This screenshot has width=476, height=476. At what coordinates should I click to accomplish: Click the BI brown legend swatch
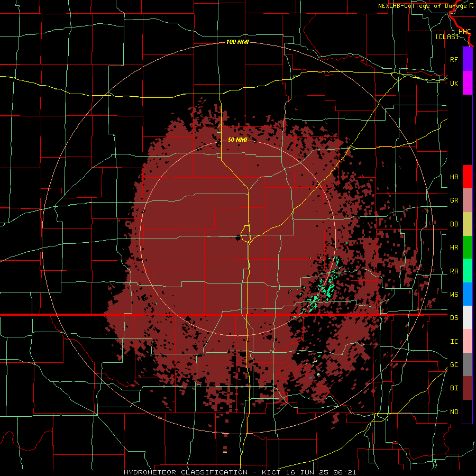(x=467, y=388)
